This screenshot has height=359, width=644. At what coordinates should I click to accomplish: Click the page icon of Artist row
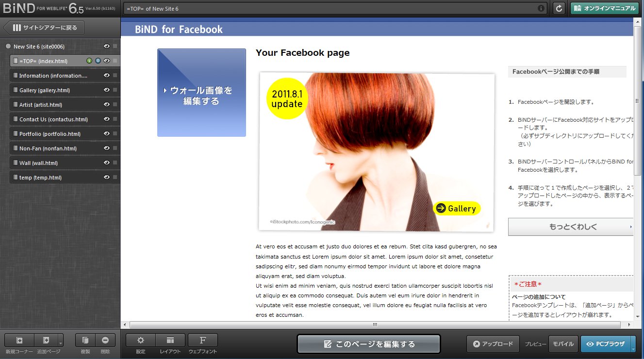pos(16,104)
